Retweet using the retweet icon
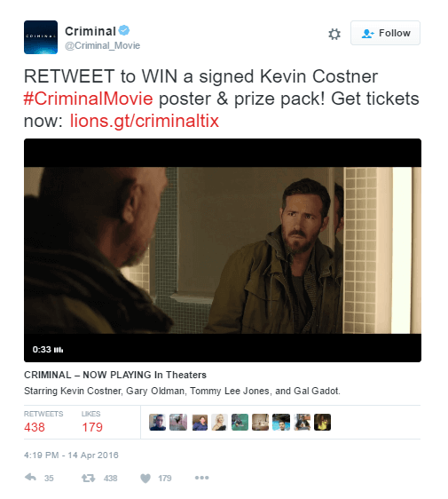 88,478
